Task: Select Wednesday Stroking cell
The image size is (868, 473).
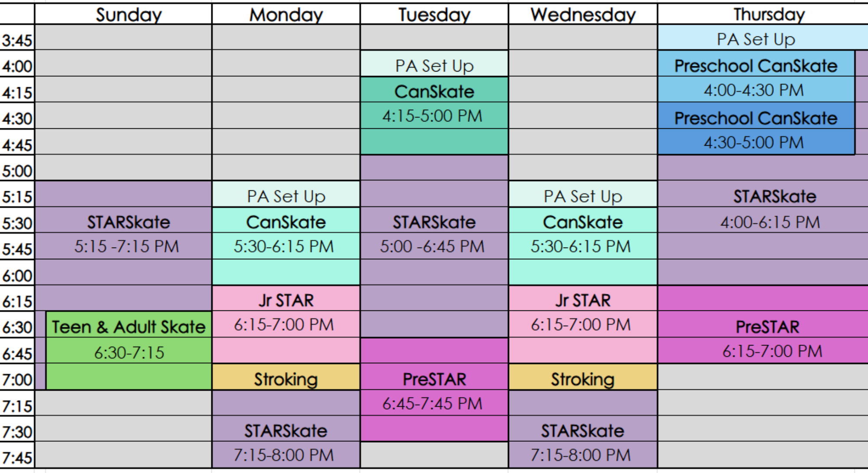Action: coord(583,377)
